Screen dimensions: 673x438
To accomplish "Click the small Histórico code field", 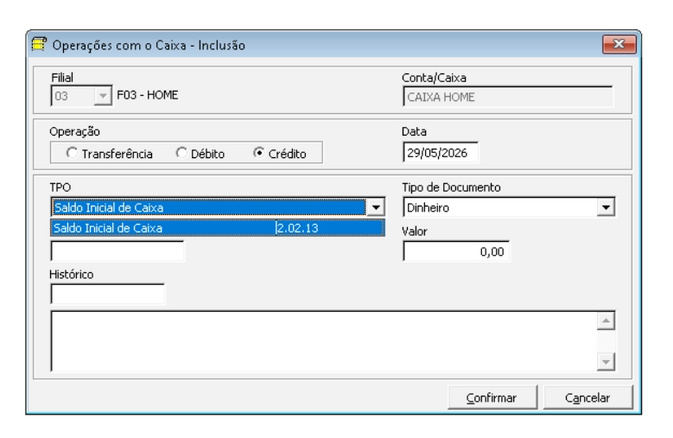I will pos(107,294).
